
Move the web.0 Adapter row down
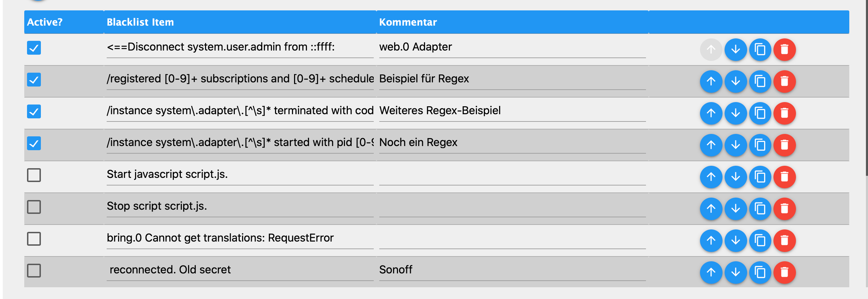pos(735,49)
